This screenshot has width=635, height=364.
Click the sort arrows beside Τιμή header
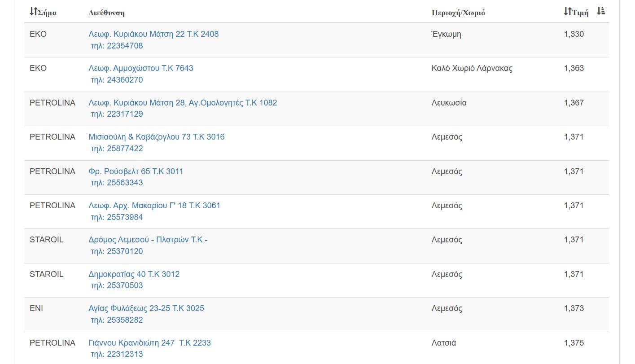tap(568, 12)
